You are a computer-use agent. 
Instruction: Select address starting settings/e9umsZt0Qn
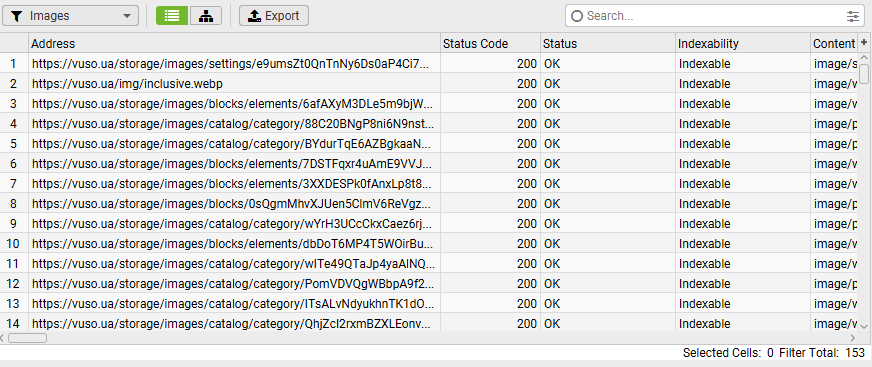[234, 64]
